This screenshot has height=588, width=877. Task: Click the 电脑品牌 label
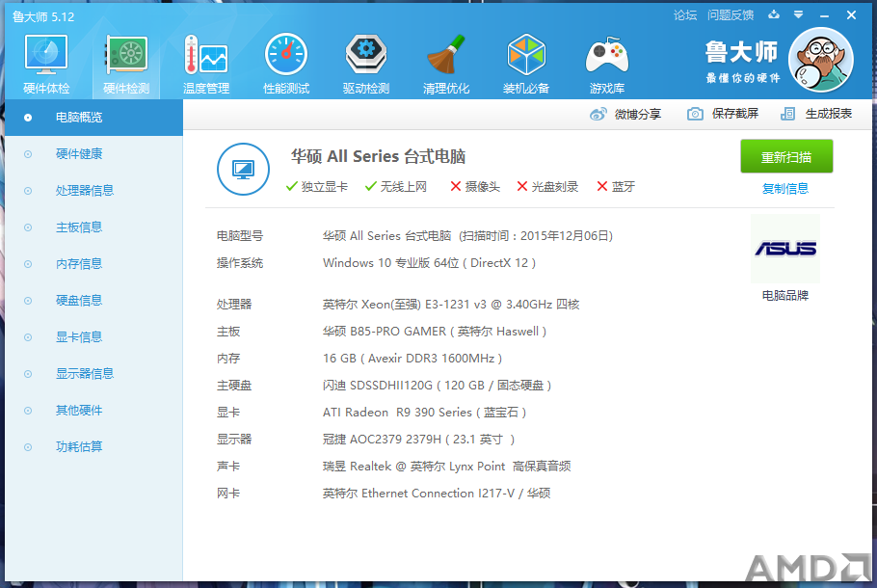tap(785, 295)
